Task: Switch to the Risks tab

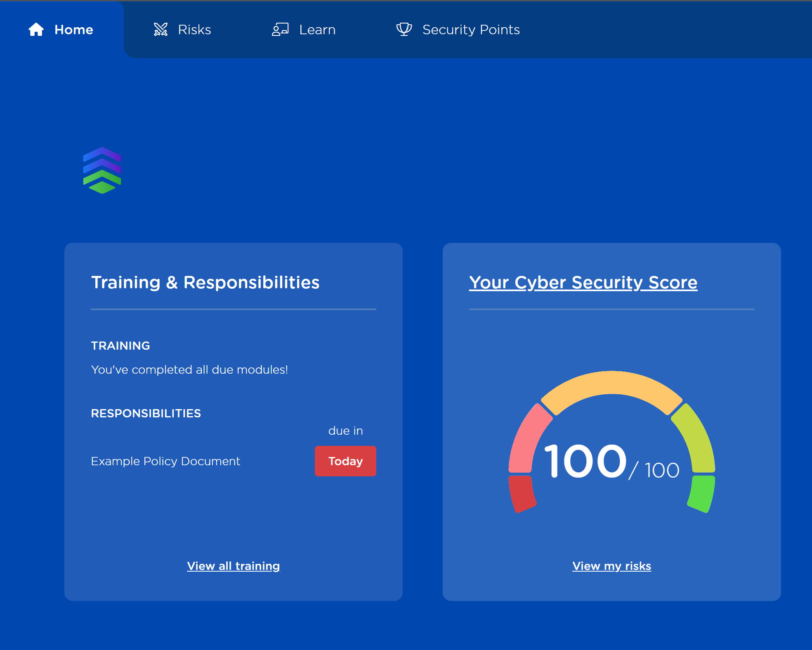Action: (182, 30)
